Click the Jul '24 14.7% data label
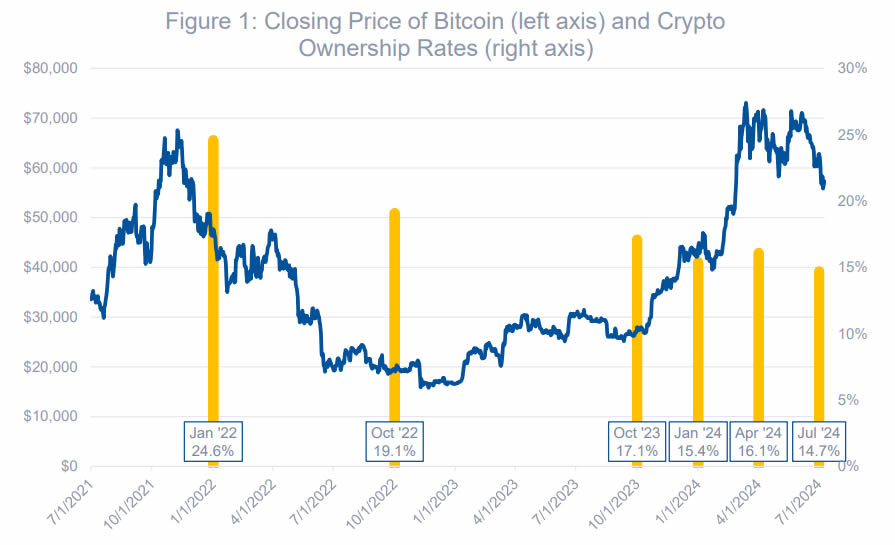The image size is (895, 545). (819, 442)
